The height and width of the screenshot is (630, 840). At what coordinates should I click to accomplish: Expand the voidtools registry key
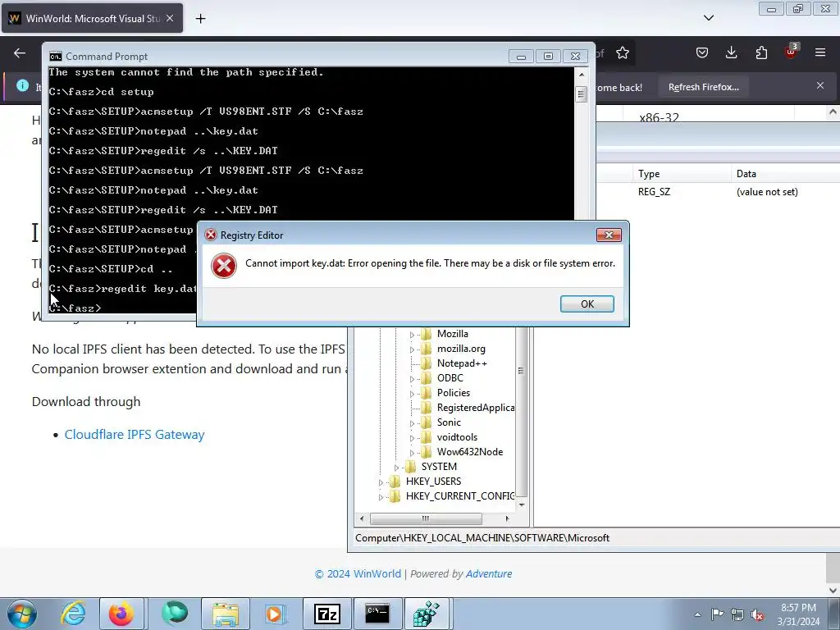click(x=412, y=438)
